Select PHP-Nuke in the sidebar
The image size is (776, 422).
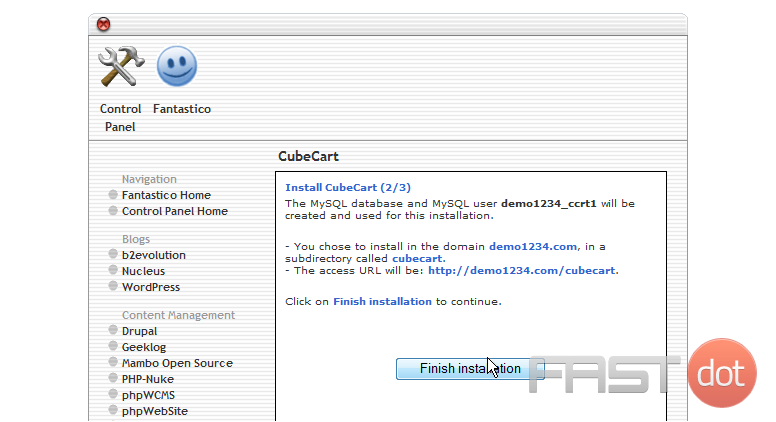pos(148,379)
